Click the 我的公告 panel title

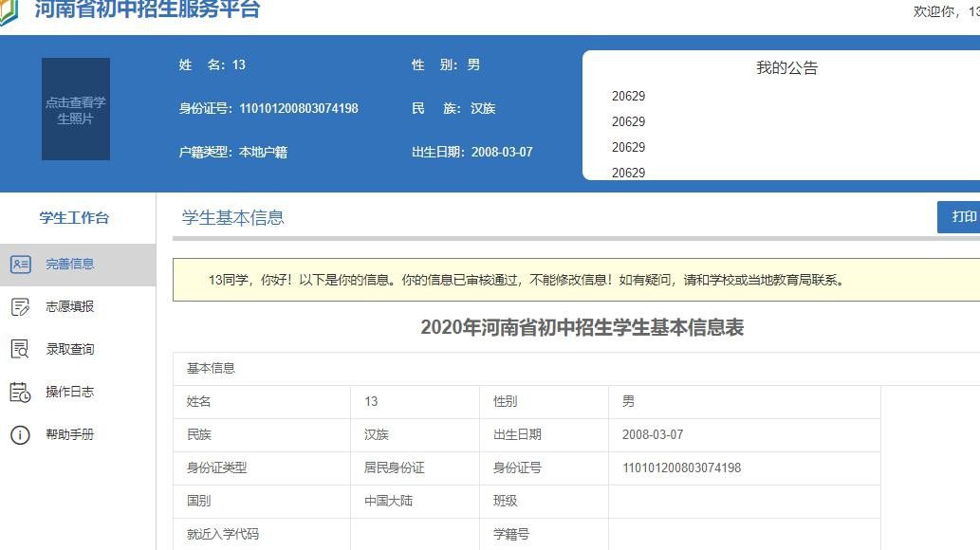click(x=786, y=66)
